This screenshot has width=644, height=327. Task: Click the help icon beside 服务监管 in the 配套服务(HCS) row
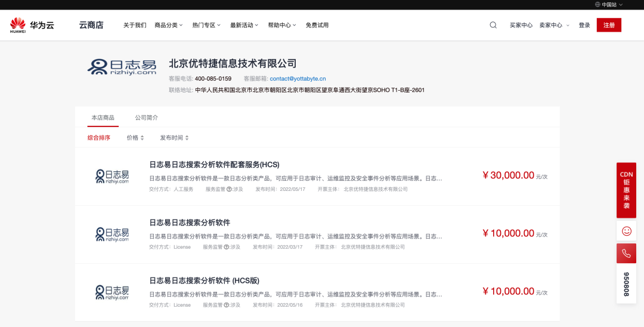[229, 189]
